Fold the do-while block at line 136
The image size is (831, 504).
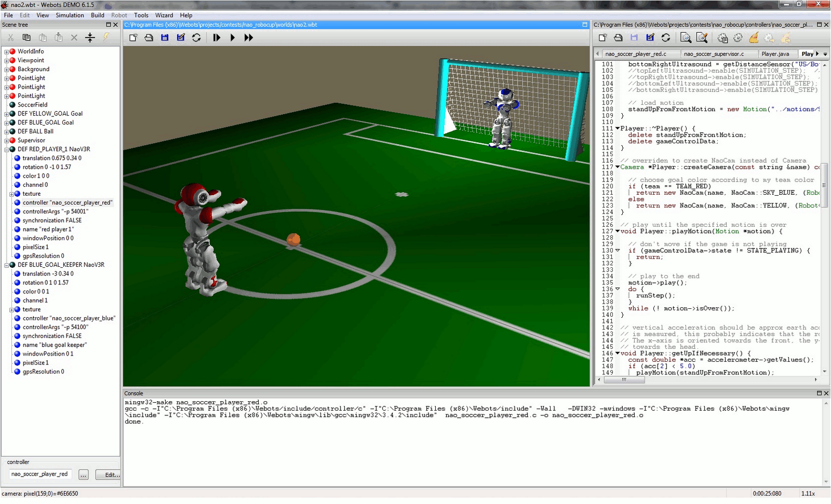tap(618, 289)
